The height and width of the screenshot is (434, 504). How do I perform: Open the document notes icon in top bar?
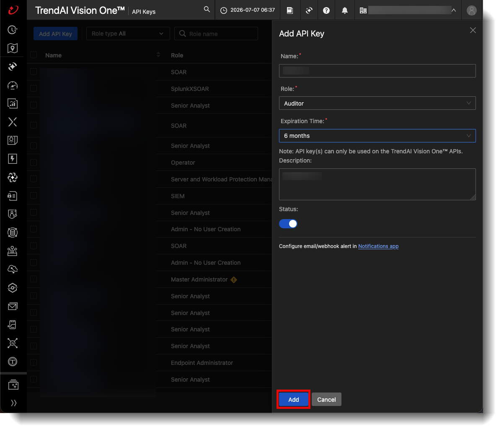tap(290, 10)
